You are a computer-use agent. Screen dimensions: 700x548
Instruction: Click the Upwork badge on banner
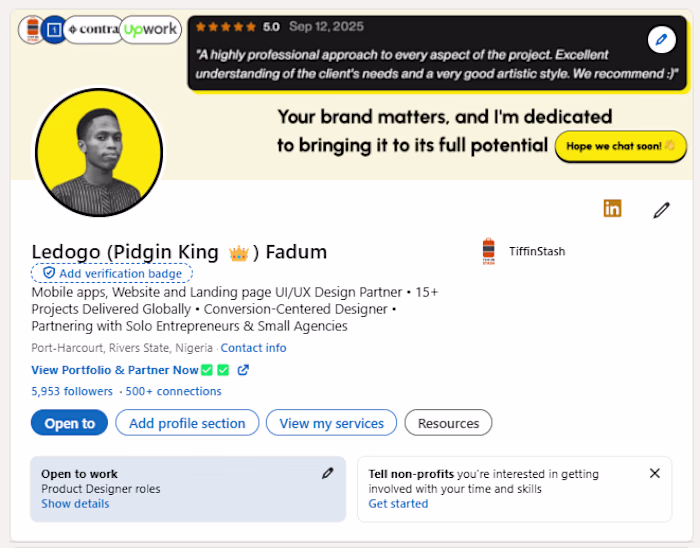[150, 30]
